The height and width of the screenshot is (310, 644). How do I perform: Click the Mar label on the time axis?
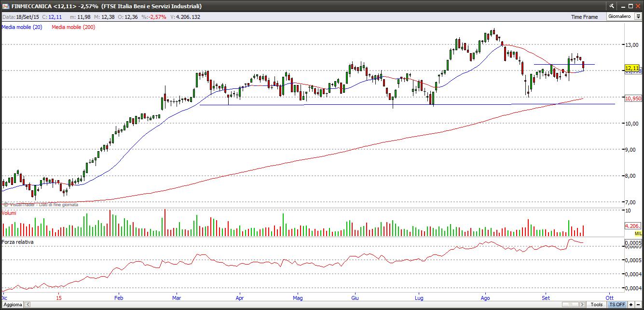point(176,298)
